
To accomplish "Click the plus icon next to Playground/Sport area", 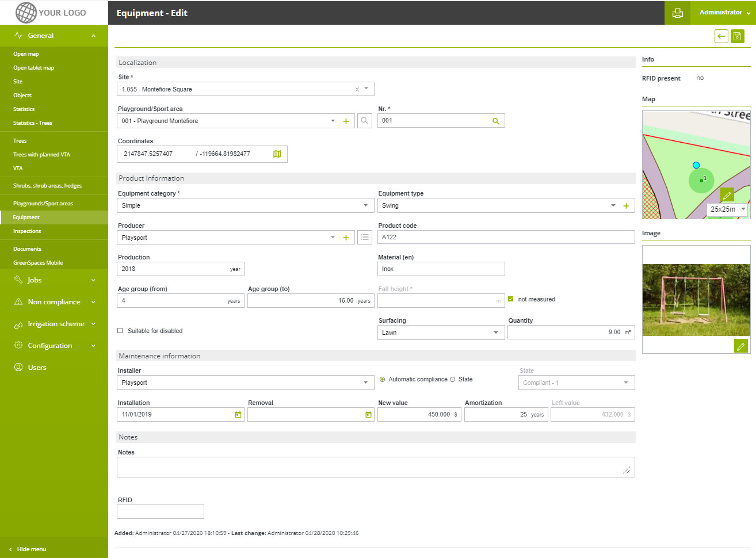I will coord(346,121).
